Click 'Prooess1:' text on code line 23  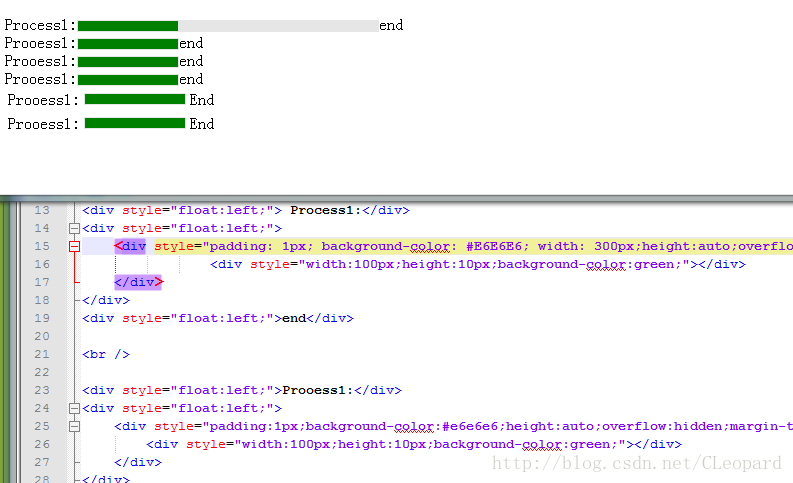point(318,390)
